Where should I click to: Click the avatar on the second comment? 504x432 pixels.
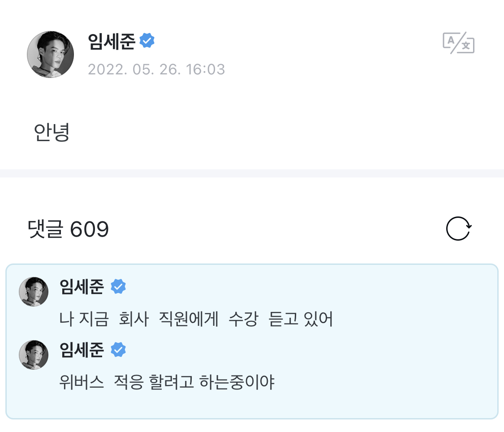point(33,355)
